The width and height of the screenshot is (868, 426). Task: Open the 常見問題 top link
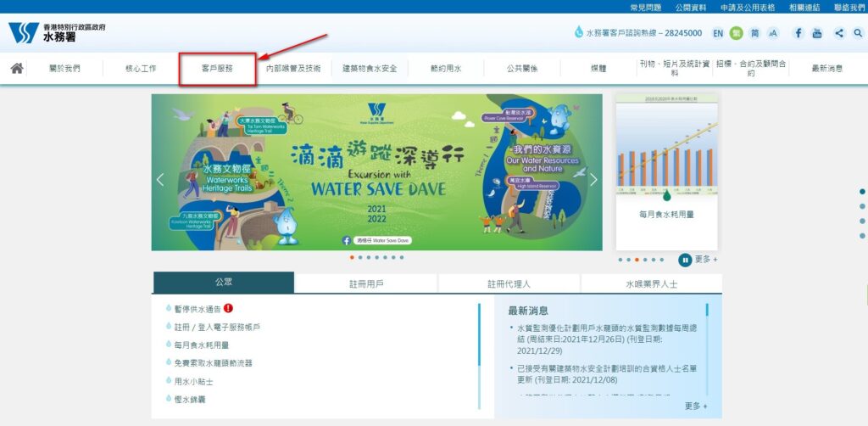645,7
